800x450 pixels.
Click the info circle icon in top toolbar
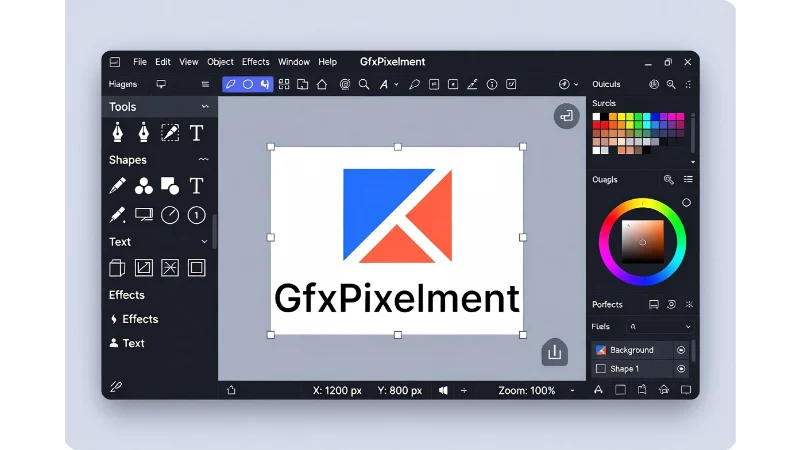point(492,84)
